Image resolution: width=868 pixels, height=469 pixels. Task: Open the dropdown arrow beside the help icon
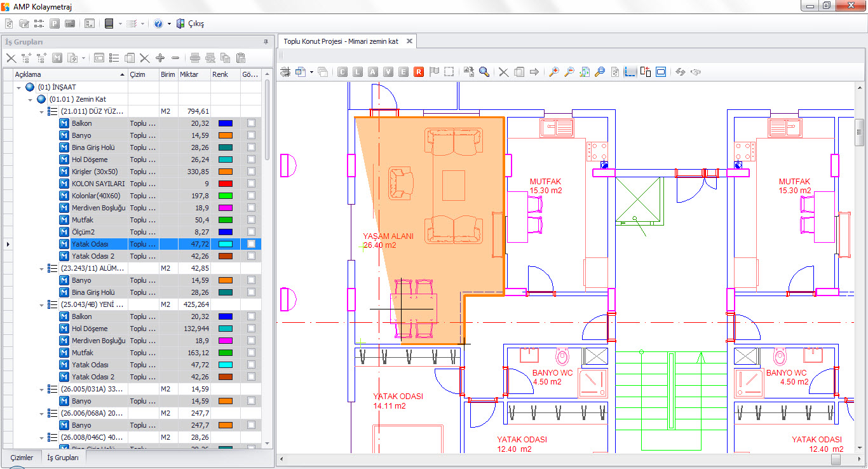coord(169,24)
